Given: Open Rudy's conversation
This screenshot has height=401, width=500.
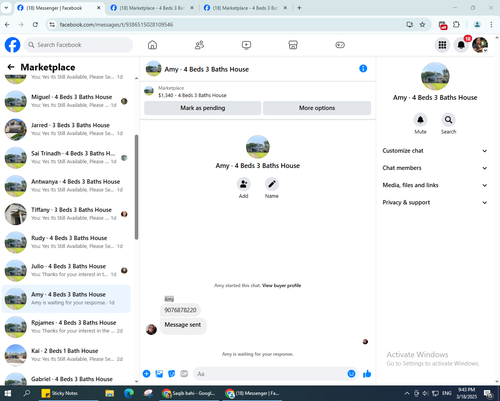Looking at the screenshot, I should click(x=66, y=242).
